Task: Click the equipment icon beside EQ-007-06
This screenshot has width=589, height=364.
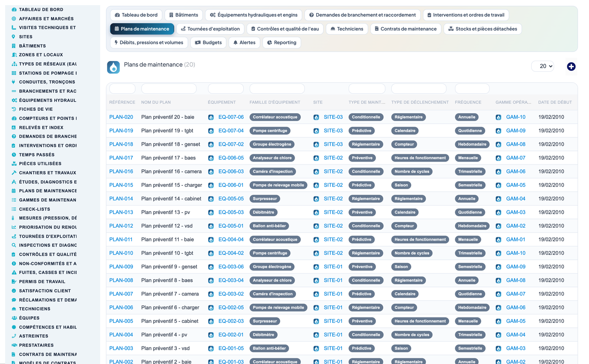Action: (x=211, y=117)
